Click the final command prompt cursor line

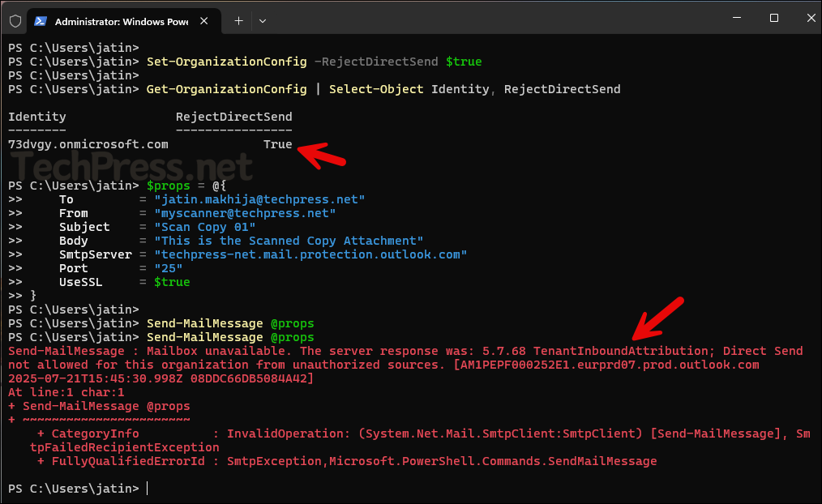click(x=79, y=489)
